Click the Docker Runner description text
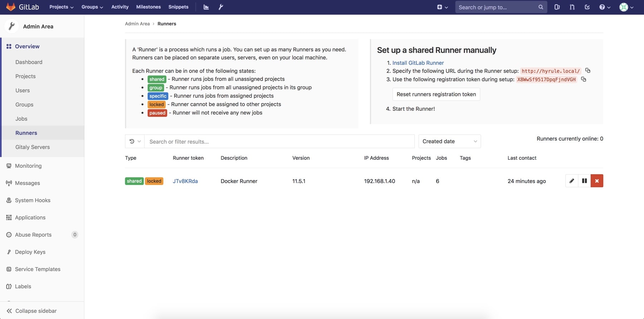 [x=239, y=181]
